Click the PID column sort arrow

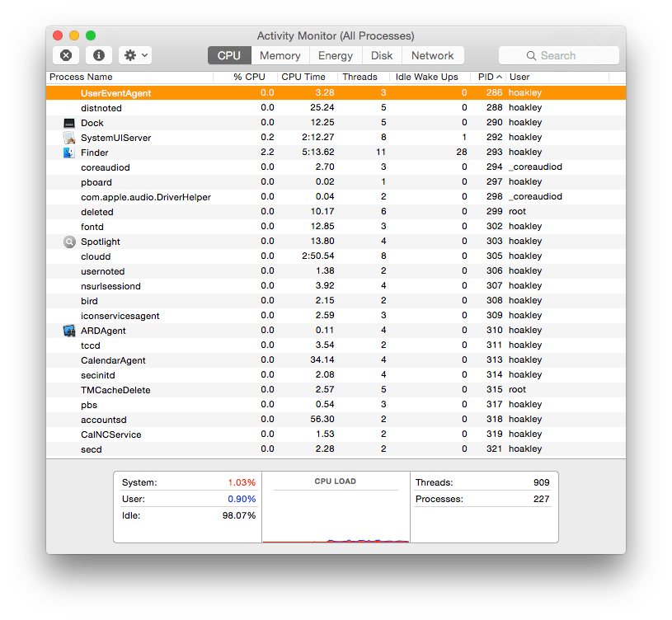pos(499,77)
